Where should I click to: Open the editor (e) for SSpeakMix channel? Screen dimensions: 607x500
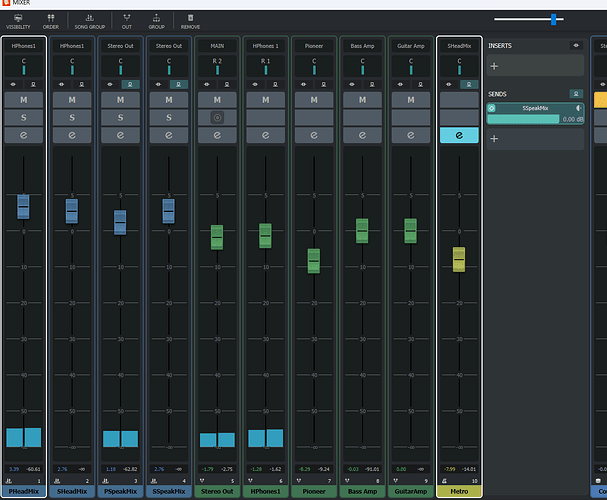169,135
